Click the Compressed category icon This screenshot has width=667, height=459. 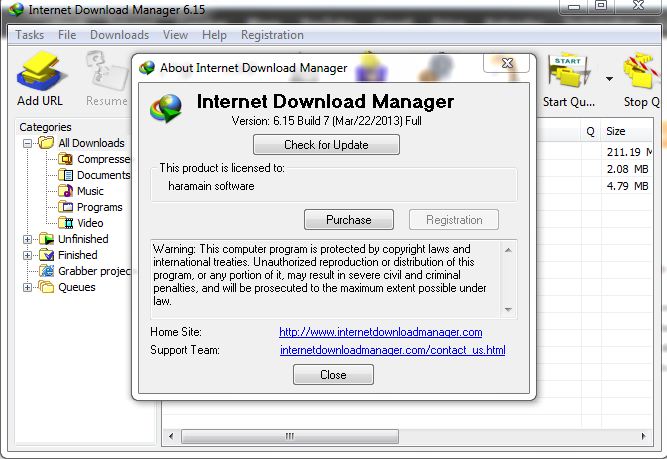pos(66,159)
